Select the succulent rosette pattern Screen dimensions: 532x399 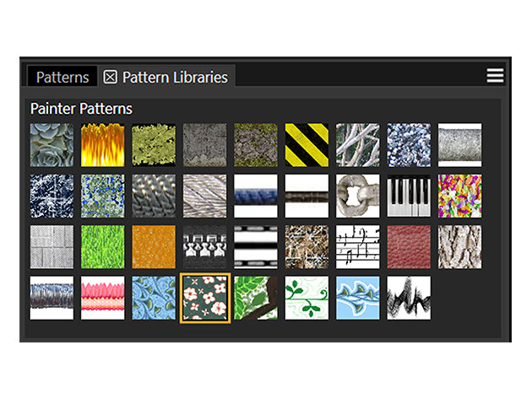52,145
